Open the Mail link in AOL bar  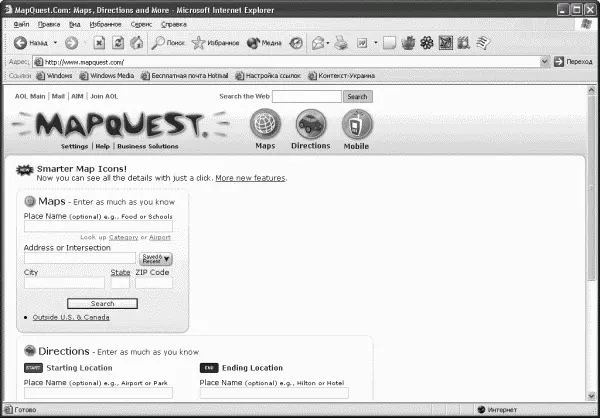tap(58, 96)
